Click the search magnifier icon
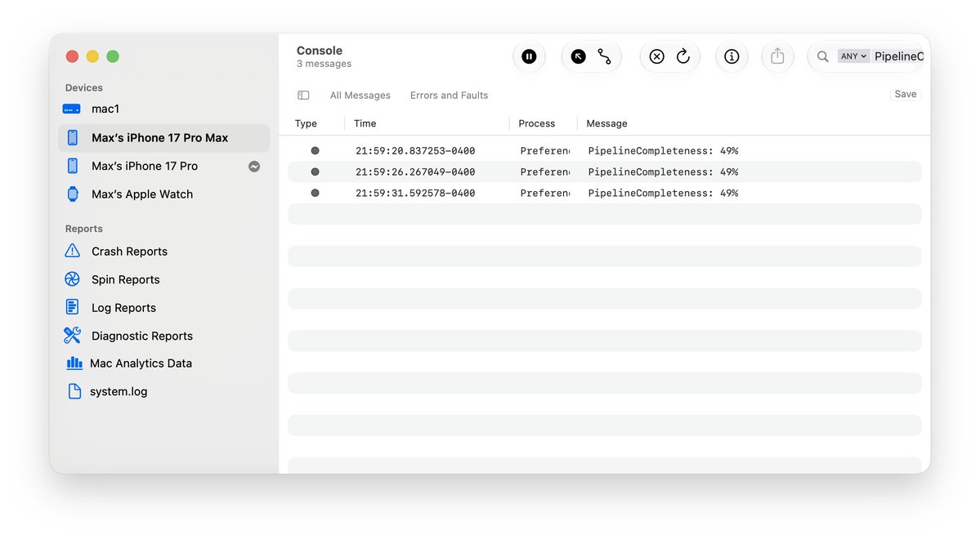 (822, 57)
